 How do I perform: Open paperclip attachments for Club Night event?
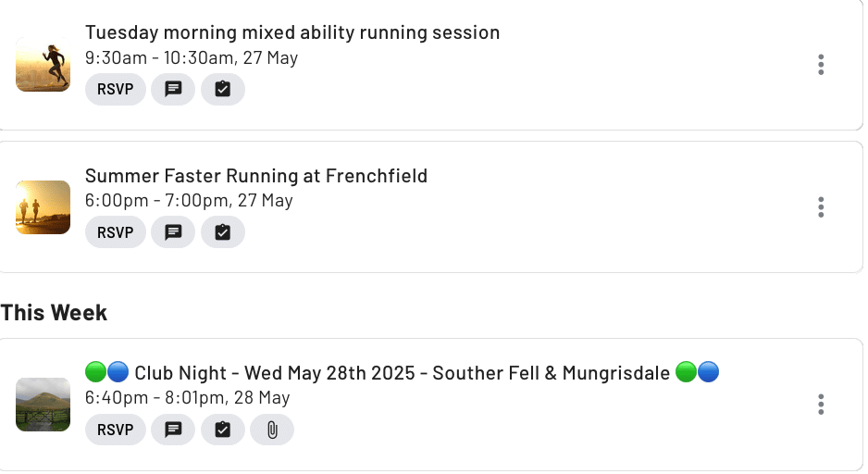272,430
